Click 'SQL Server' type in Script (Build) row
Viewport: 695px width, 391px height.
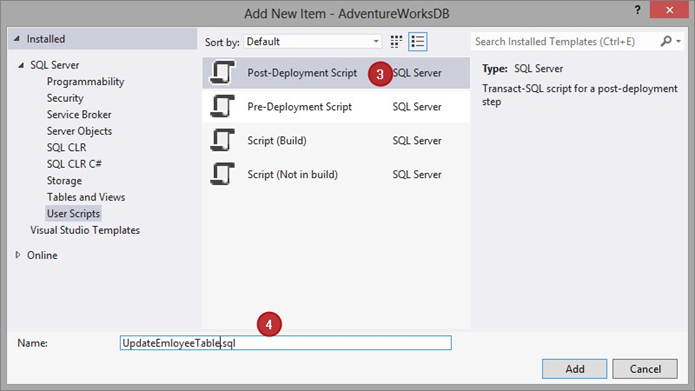point(417,141)
